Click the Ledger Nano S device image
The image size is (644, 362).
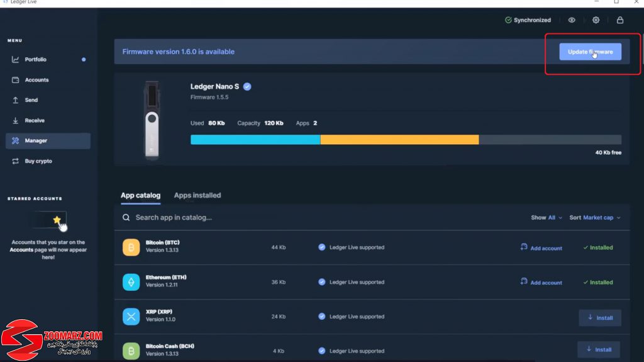152,120
